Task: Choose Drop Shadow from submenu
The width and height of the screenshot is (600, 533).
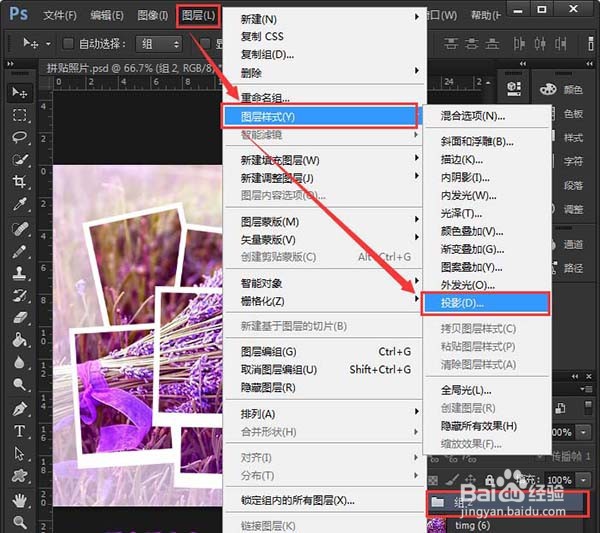Action: coord(485,303)
